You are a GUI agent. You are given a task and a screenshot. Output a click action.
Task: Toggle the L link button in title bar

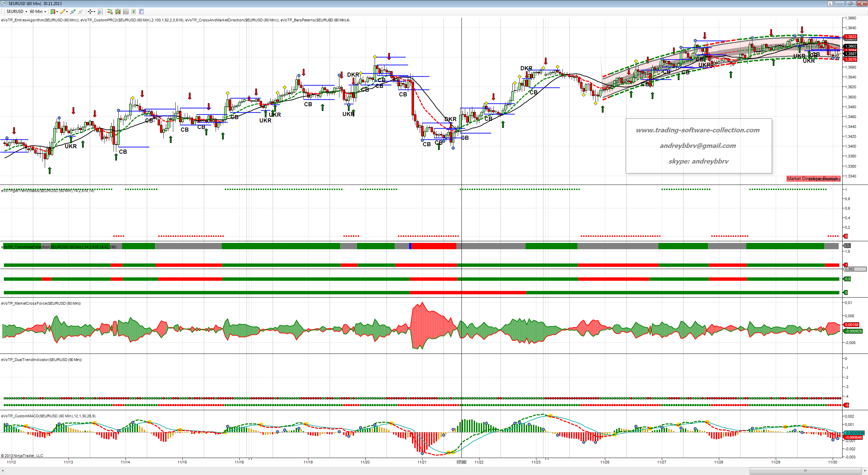pos(830,4)
